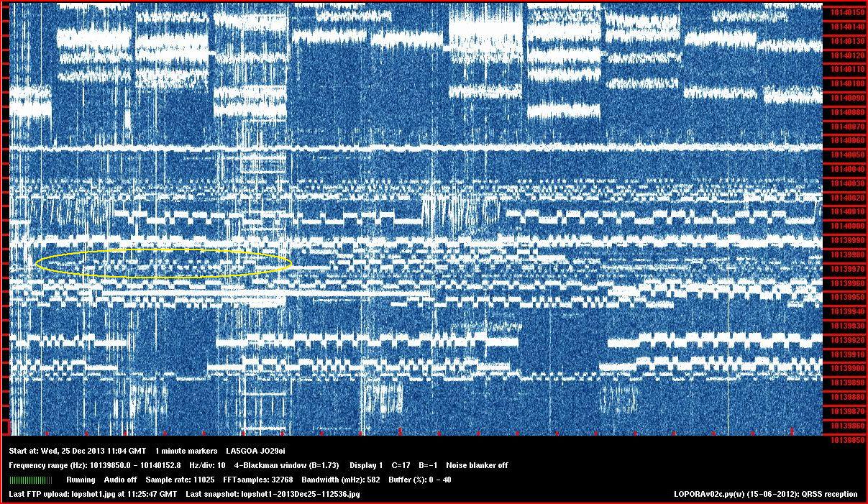The image size is (868, 504).
Task: Click the 10140050 frequency scale label
Action: coord(846,155)
